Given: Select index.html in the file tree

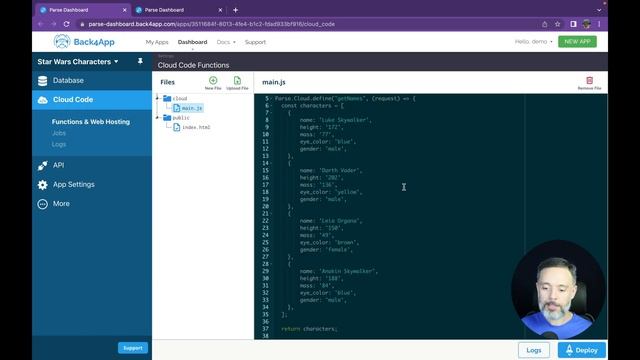Looking at the screenshot, I should 192,127.
